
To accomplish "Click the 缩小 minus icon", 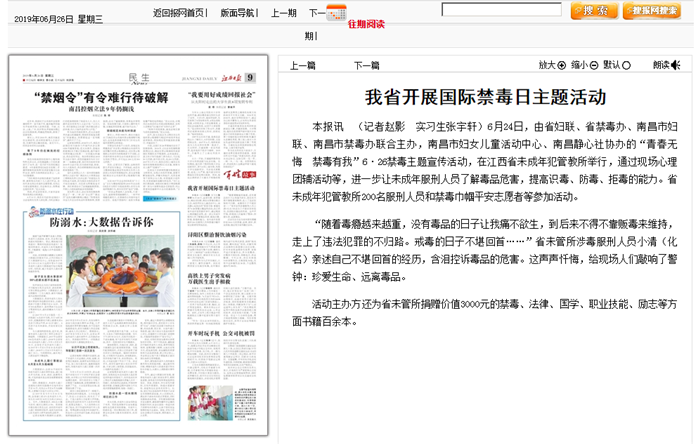I will pos(594,66).
